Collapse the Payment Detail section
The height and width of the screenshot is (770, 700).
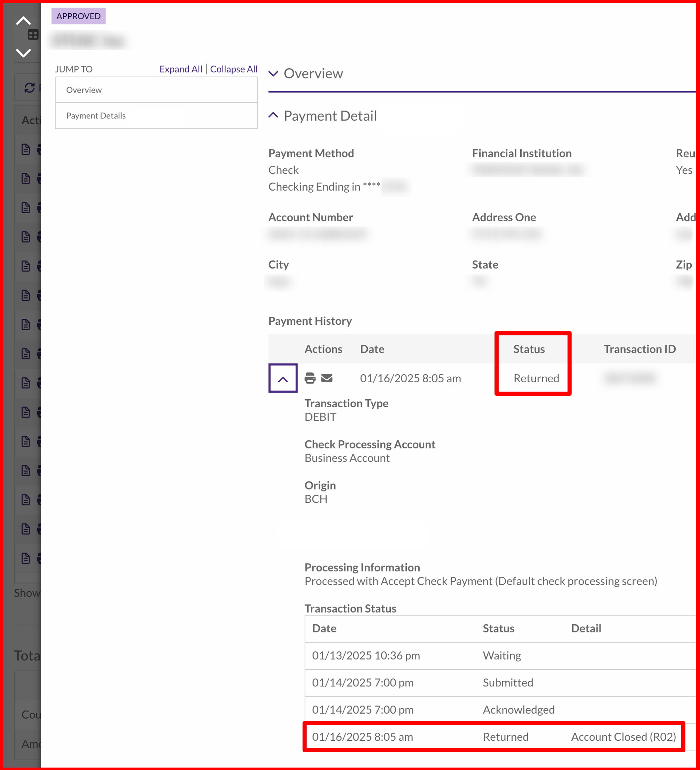[273, 115]
